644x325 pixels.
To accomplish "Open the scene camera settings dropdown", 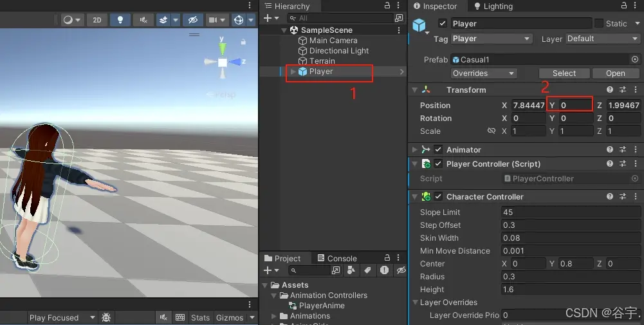I will 217,20.
